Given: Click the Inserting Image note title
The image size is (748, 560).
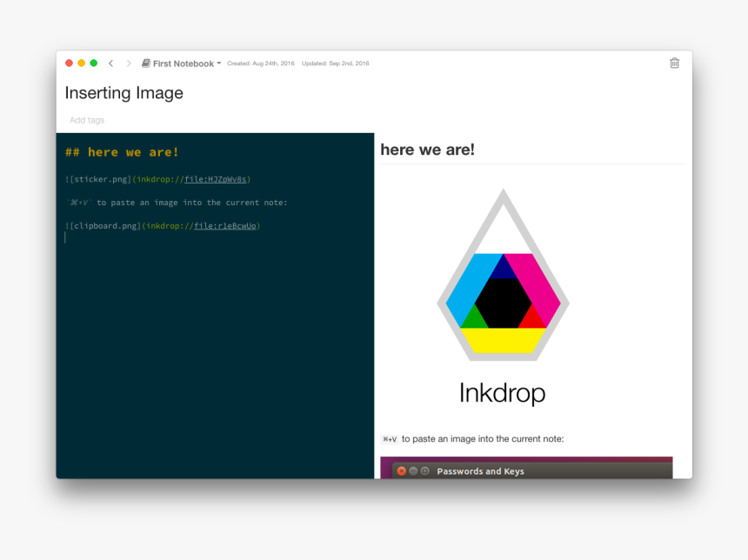Looking at the screenshot, I should pyautogui.click(x=124, y=92).
